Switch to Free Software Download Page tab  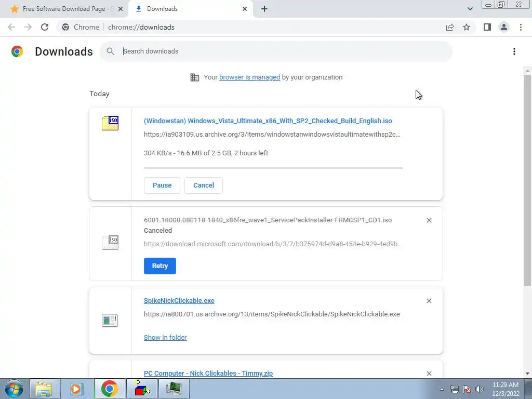(x=64, y=9)
